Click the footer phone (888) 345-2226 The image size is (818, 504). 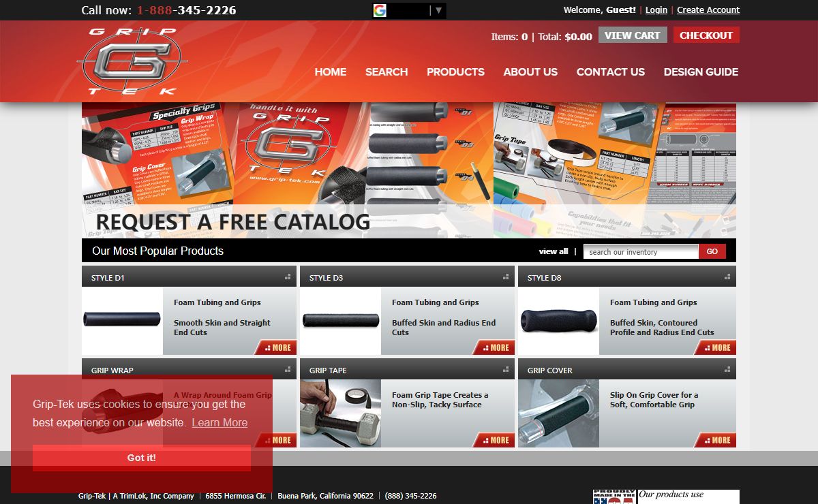[x=410, y=496]
